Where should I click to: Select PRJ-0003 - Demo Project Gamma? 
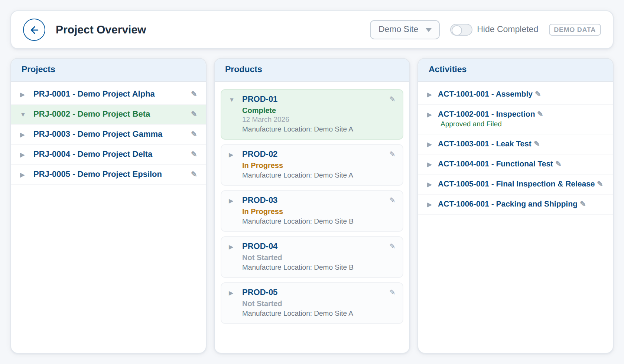coord(98,134)
